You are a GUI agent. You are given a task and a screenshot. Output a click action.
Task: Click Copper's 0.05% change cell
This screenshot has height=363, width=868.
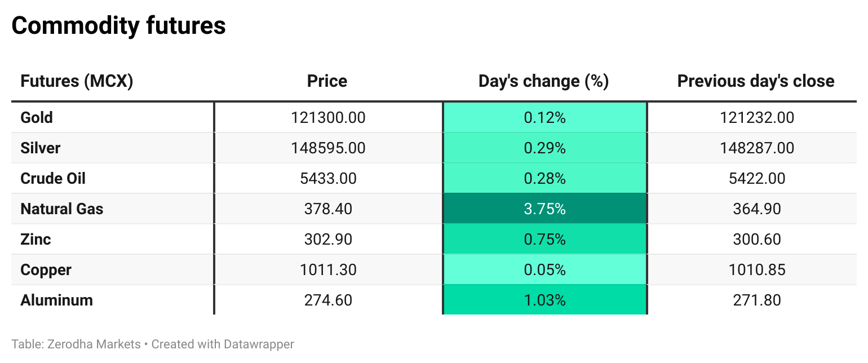544,270
